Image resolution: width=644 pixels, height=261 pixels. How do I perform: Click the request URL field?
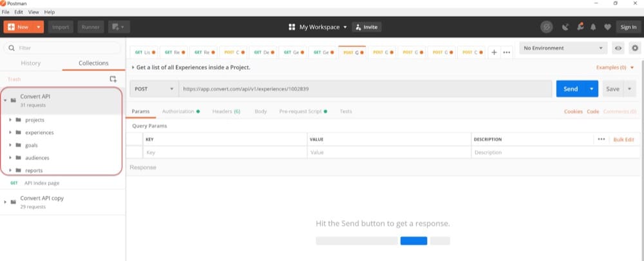[x=365, y=89]
